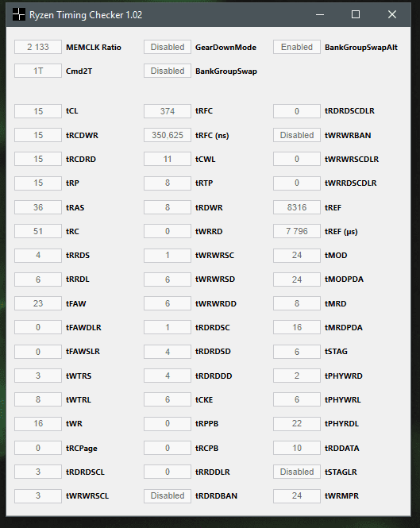The width and height of the screenshot is (420, 528).
Task: Select the tWR value 16
Action: [38, 424]
